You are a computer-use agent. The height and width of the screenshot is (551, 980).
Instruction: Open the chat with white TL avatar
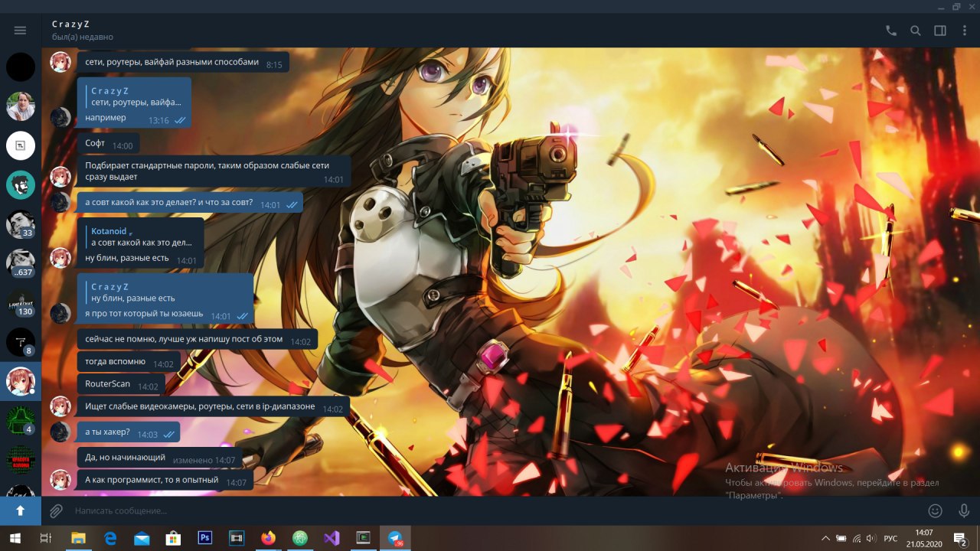point(21,145)
